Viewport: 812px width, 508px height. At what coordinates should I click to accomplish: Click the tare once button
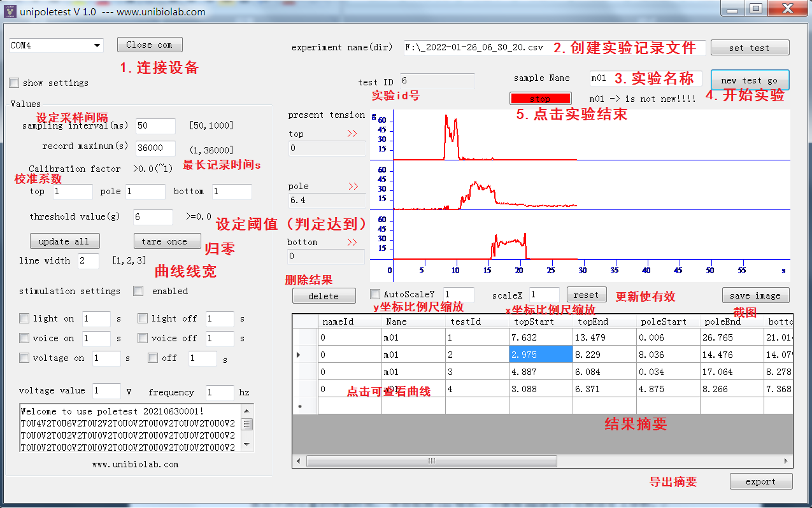(x=167, y=241)
